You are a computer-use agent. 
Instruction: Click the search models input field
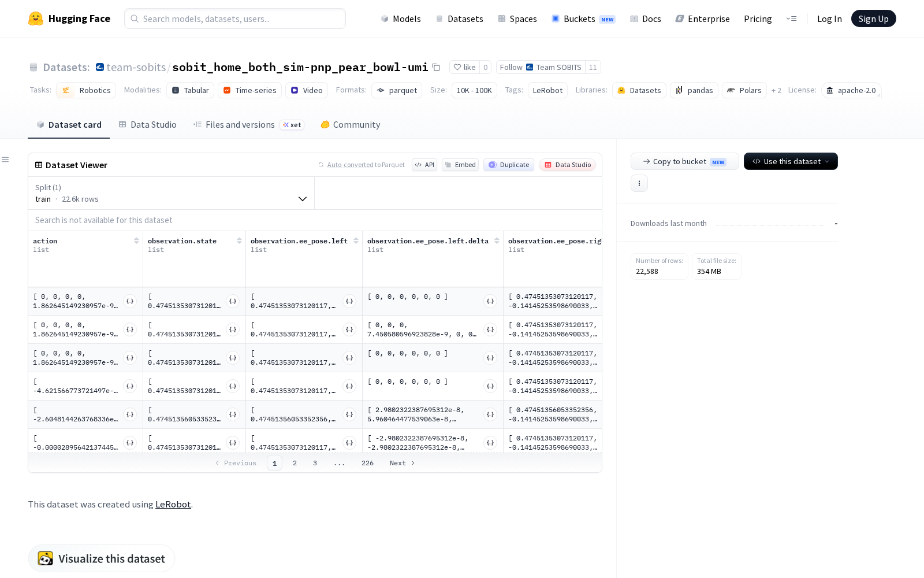[235, 18]
